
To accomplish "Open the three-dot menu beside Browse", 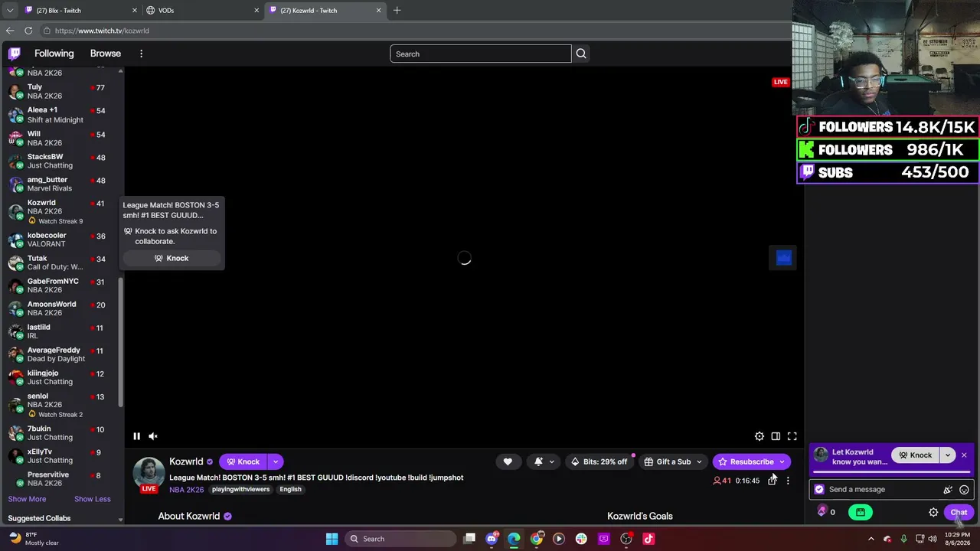I will pos(141,54).
